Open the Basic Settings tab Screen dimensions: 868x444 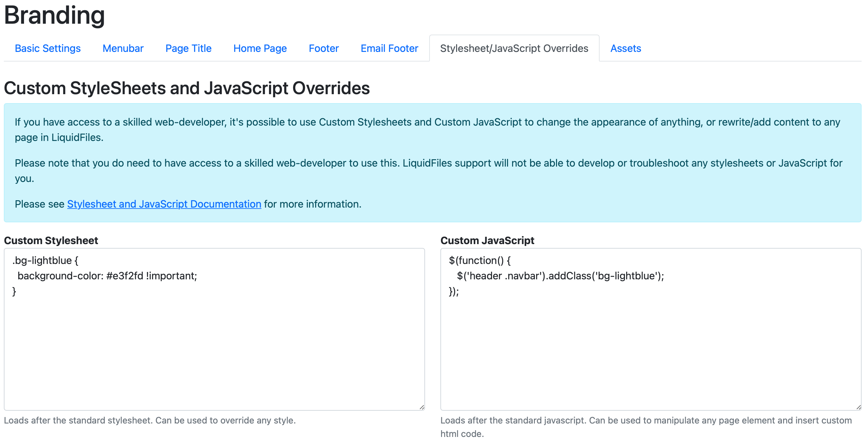[x=47, y=48]
